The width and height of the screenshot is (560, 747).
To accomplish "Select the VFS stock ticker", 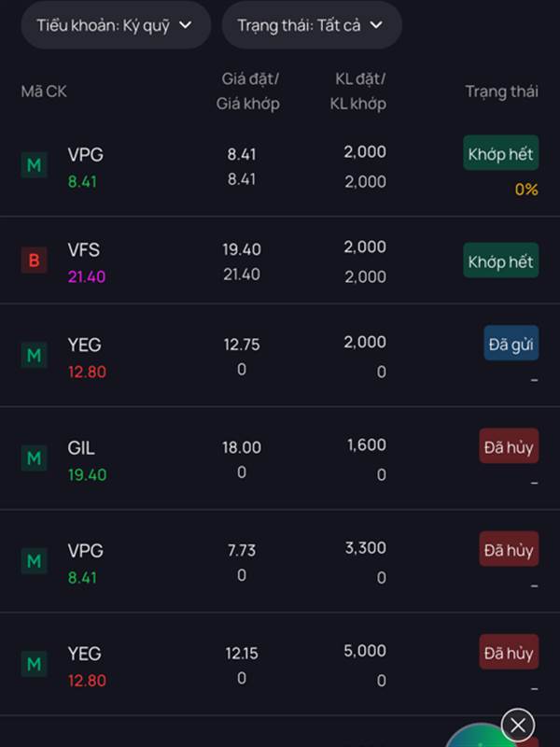I will (84, 249).
